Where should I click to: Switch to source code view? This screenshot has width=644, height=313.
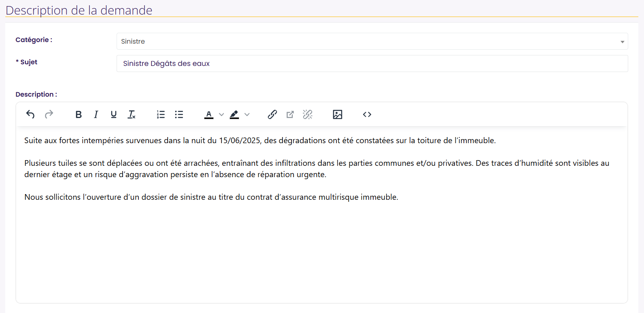pos(367,114)
